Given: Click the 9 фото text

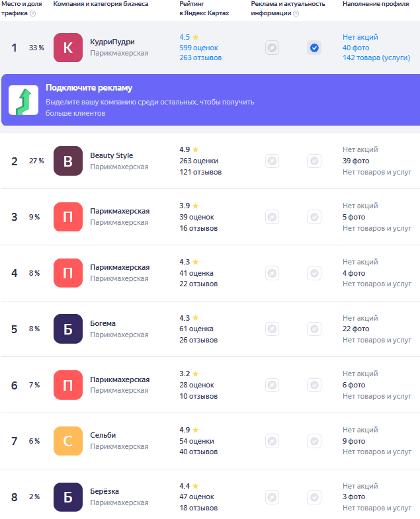Looking at the screenshot, I should click(x=354, y=441).
